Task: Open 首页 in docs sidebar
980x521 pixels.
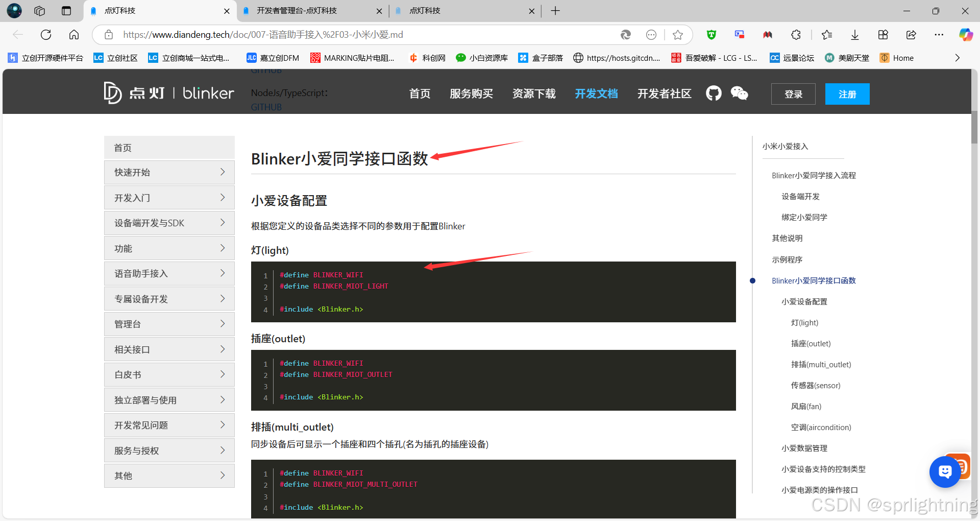Action: pyautogui.click(x=169, y=148)
